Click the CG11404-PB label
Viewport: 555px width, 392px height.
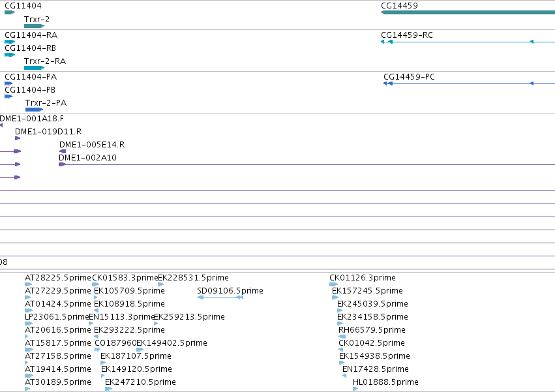tap(30, 90)
